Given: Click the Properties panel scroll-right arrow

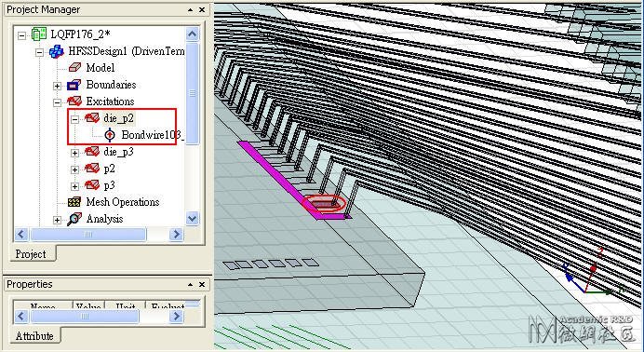Looking at the screenshot, I should pyautogui.click(x=176, y=317).
